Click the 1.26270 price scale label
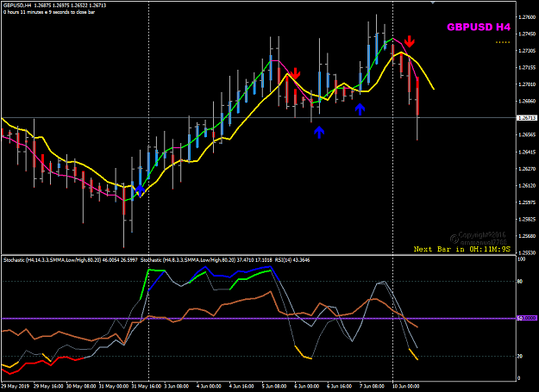This screenshot has width=539, height=392. 527,169
